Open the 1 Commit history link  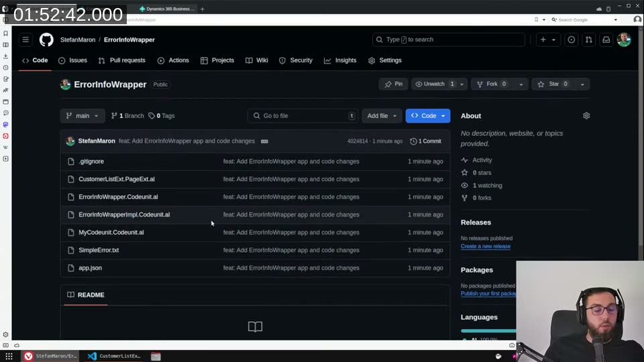pyautogui.click(x=425, y=141)
